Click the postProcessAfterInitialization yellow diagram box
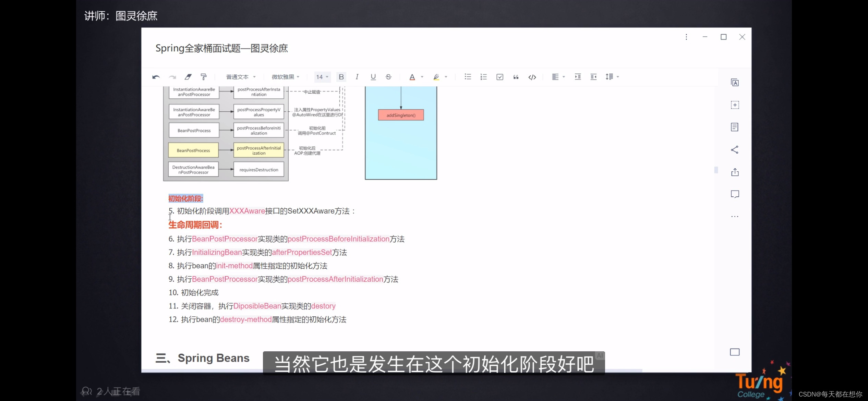Screen dimensions: 868x401 (x=258, y=150)
